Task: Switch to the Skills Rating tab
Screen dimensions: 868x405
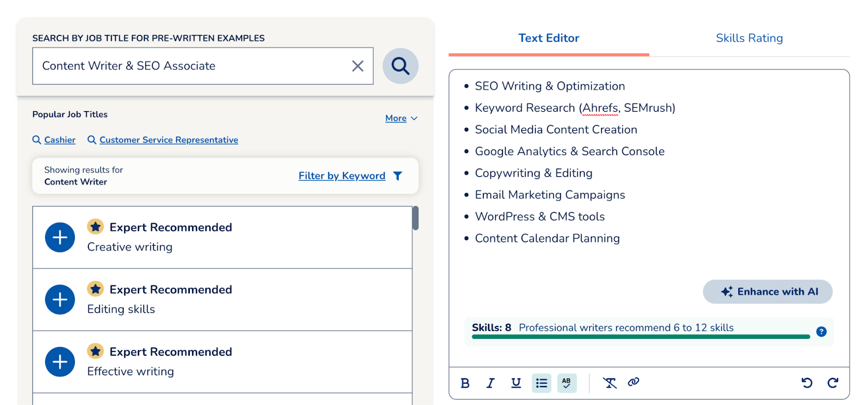Action: (749, 38)
